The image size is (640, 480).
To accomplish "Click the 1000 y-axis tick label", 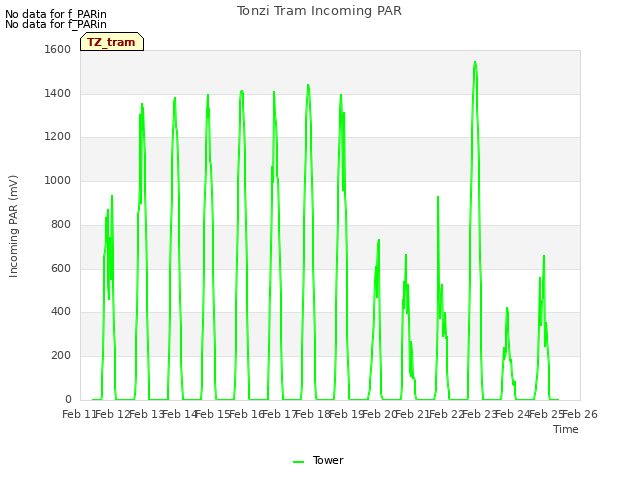I will (58, 180).
